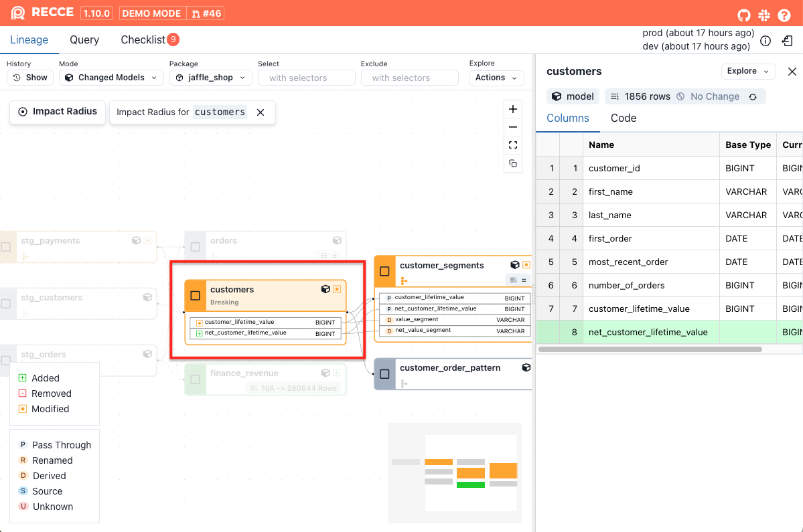Zoom out of the lineage graph
The height and width of the screenshot is (532, 803).
tap(513, 127)
